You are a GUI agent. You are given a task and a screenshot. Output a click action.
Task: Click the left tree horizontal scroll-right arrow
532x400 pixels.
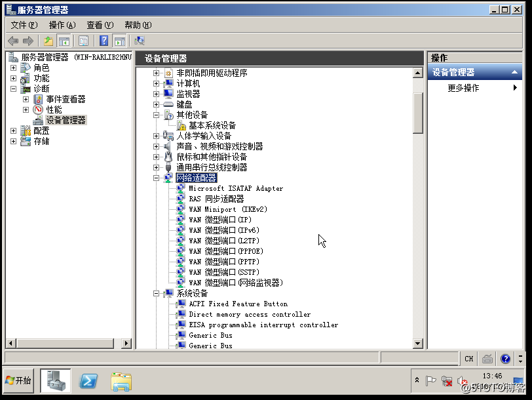click(x=126, y=344)
